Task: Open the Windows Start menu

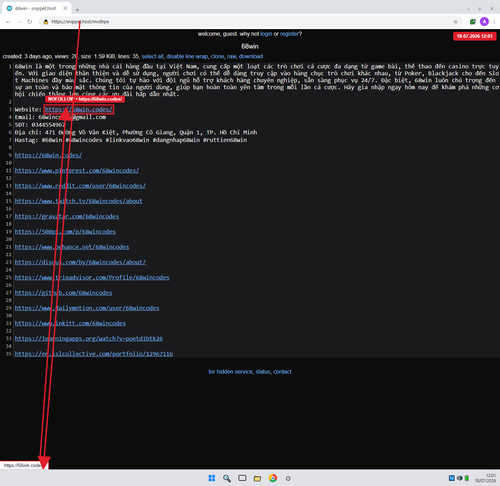Action: pyautogui.click(x=212, y=478)
